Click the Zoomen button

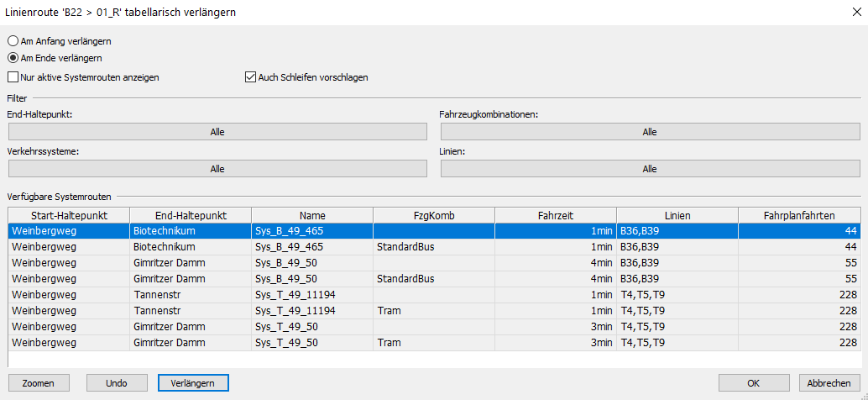pyautogui.click(x=39, y=383)
